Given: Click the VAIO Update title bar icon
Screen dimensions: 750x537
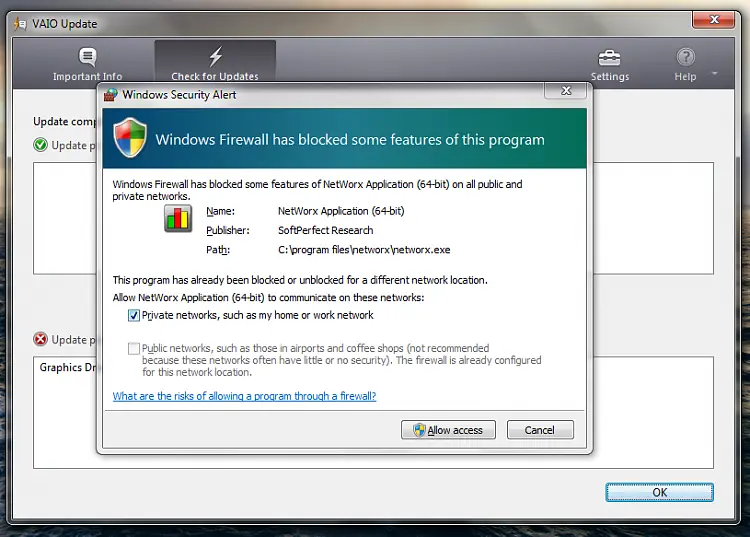Looking at the screenshot, I should click(20, 24).
